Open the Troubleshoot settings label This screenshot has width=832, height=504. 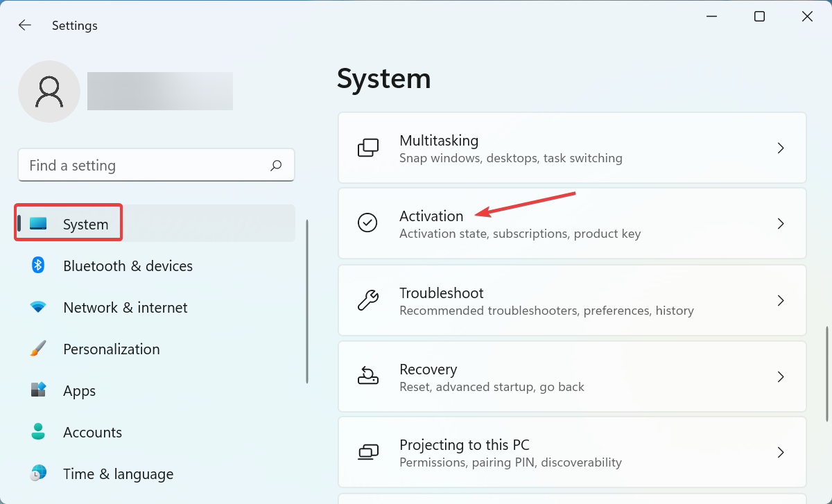pos(442,293)
